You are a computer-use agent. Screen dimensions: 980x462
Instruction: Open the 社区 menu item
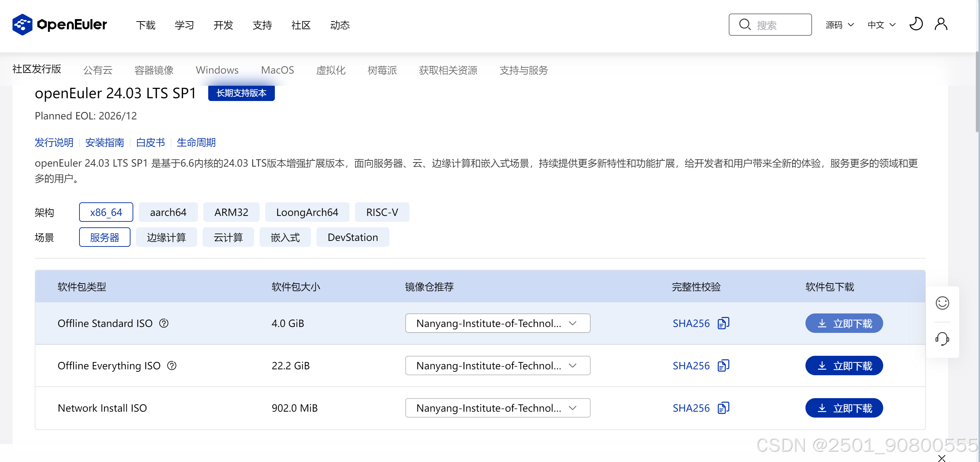(x=301, y=25)
